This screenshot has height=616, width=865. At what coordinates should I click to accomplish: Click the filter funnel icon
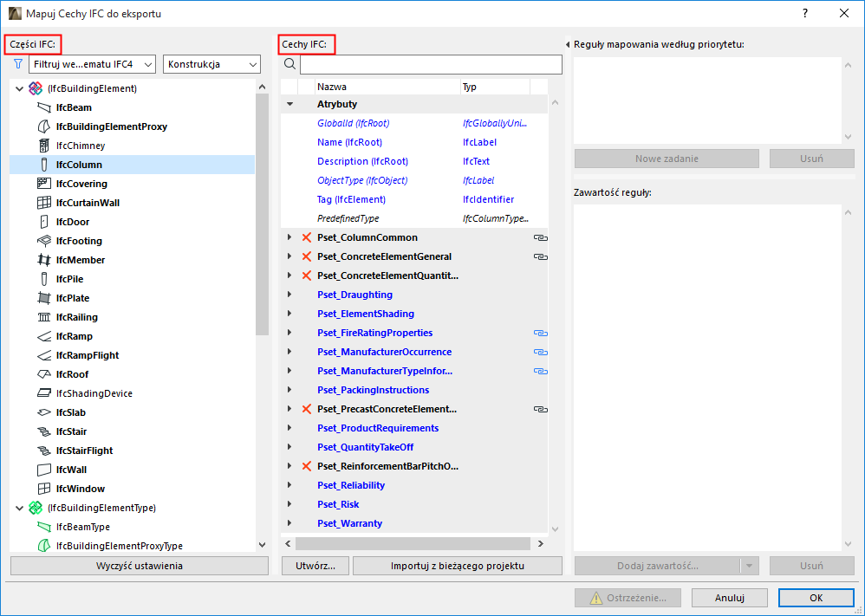click(18, 64)
